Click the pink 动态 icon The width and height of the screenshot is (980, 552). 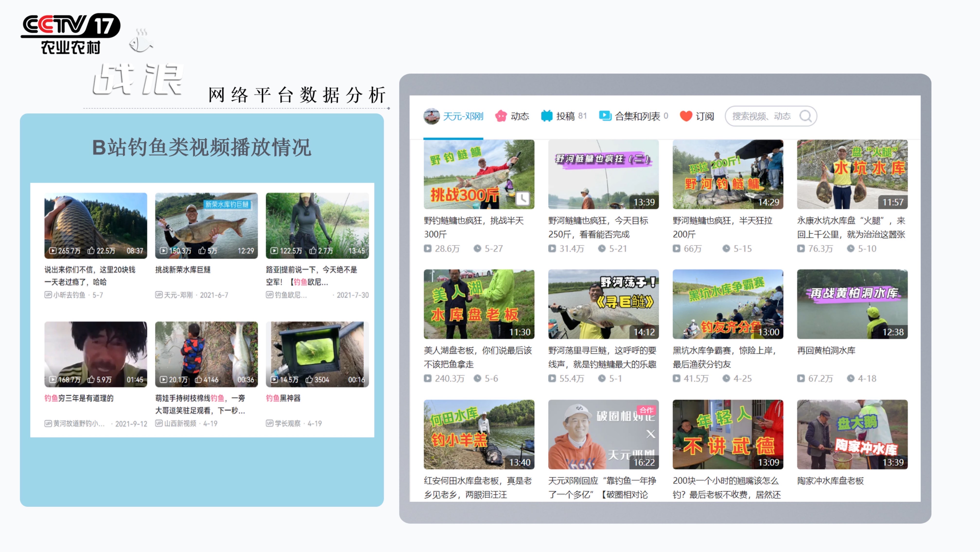coord(501,116)
